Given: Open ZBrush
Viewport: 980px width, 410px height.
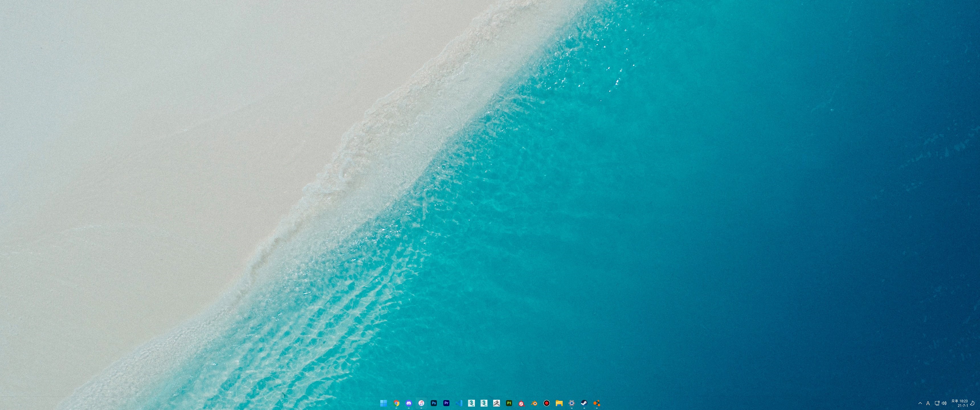Looking at the screenshot, I should tap(497, 403).
